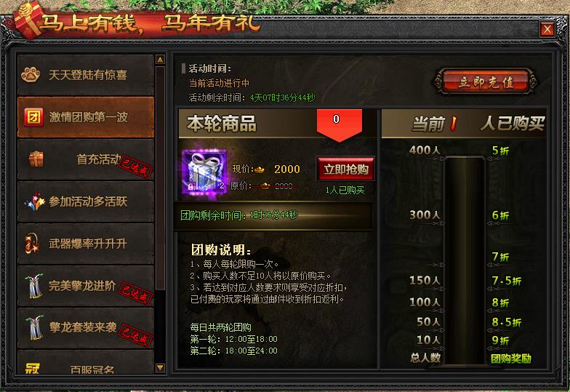Click the fireworks icon for 参加活动多活跃
Screen dimensions: 570x392
(x=34, y=202)
